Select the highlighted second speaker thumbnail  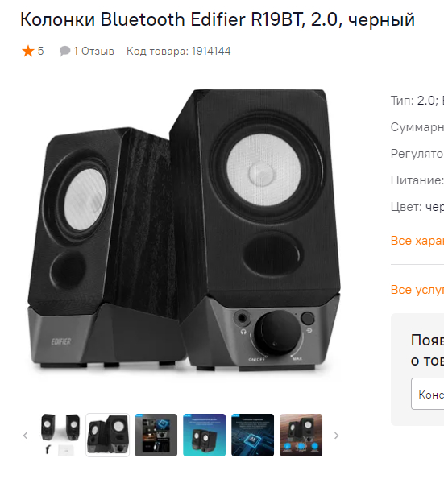[x=107, y=436]
